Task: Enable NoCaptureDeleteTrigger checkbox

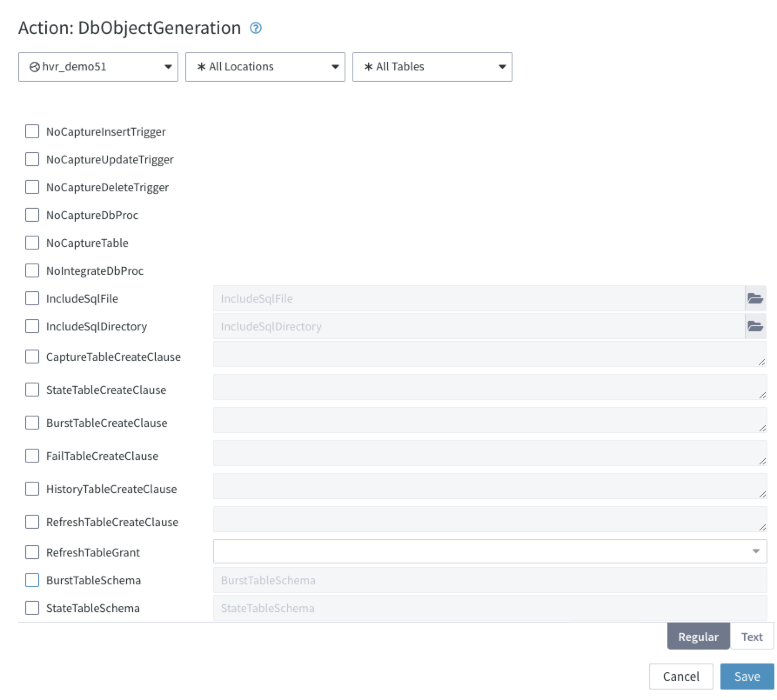Action: pyautogui.click(x=32, y=187)
